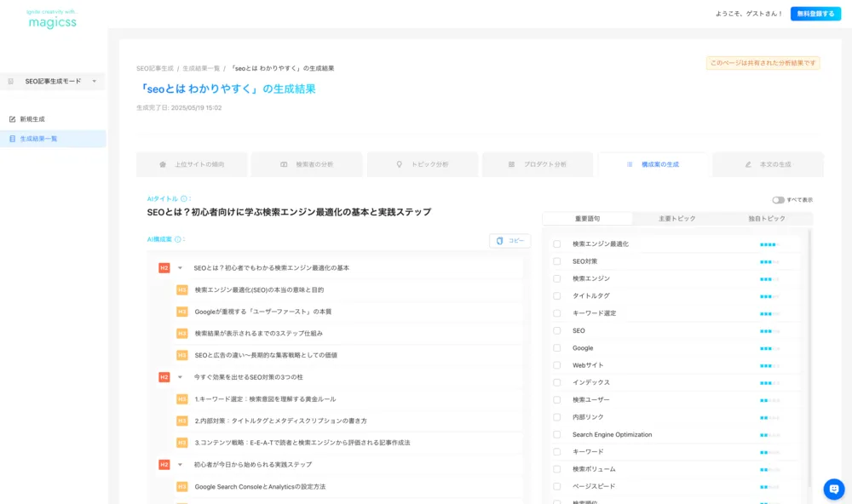The image size is (852, 504).
Task: Check the 内部リンク checkbox
Action: [557, 417]
